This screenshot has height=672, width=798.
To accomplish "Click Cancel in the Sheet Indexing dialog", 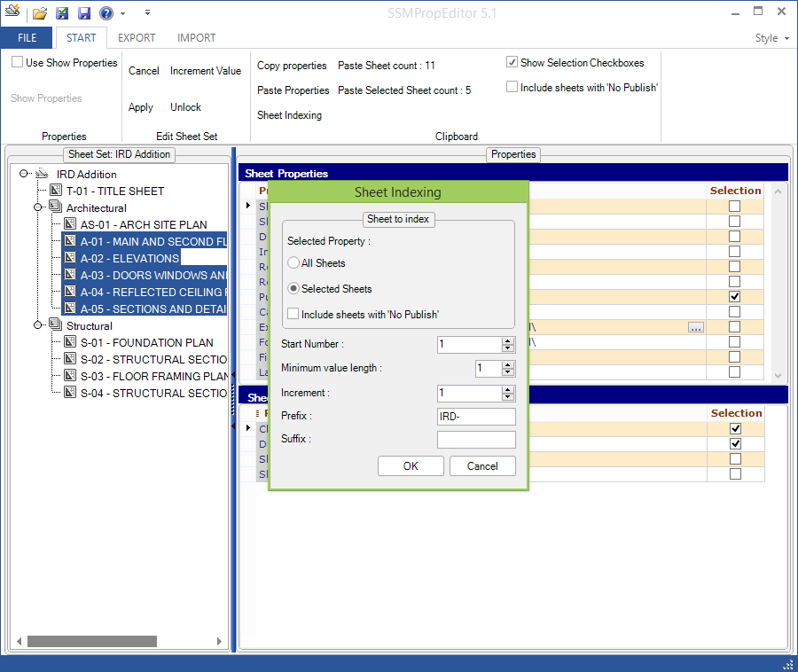I will (482, 466).
